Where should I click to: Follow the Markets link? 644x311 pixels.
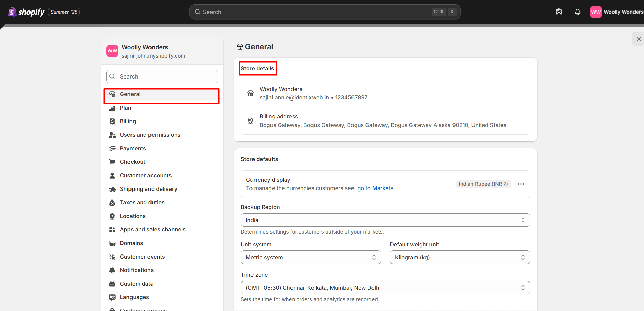tap(383, 188)
